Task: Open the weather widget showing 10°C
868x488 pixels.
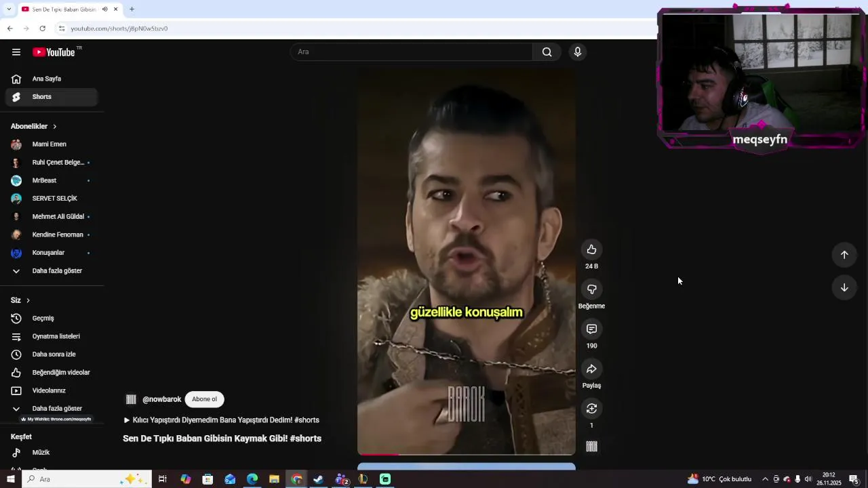Action: pyautogui.click(x=719, y=479)
